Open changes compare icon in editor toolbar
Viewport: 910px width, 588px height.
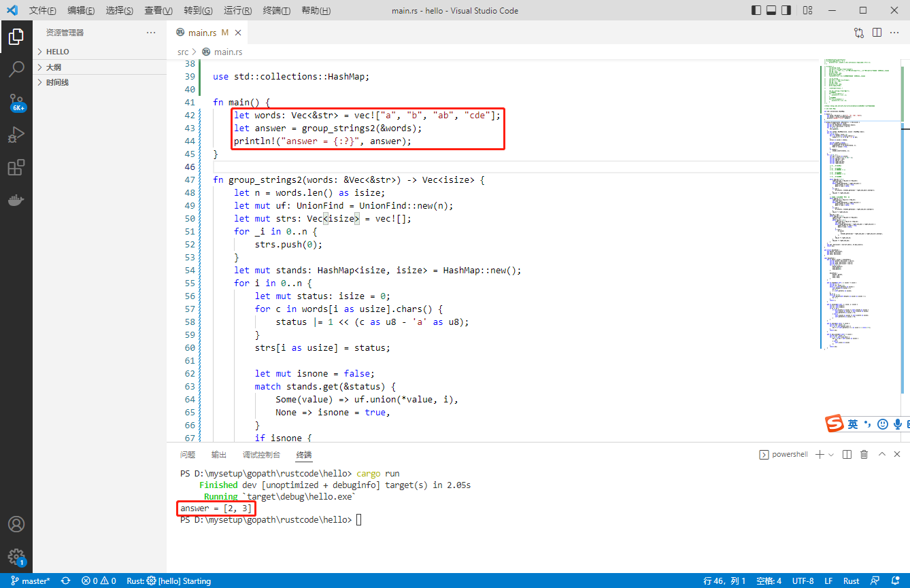(859, 32)
